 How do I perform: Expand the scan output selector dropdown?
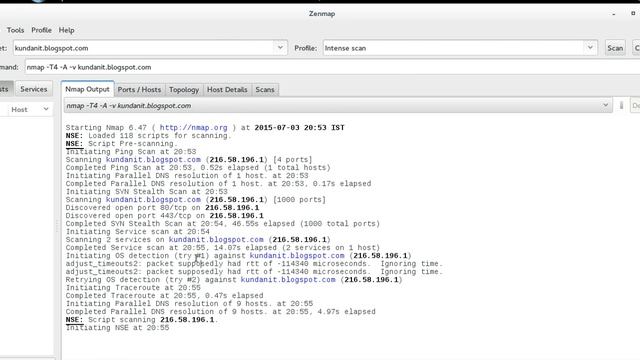[605, 105]
